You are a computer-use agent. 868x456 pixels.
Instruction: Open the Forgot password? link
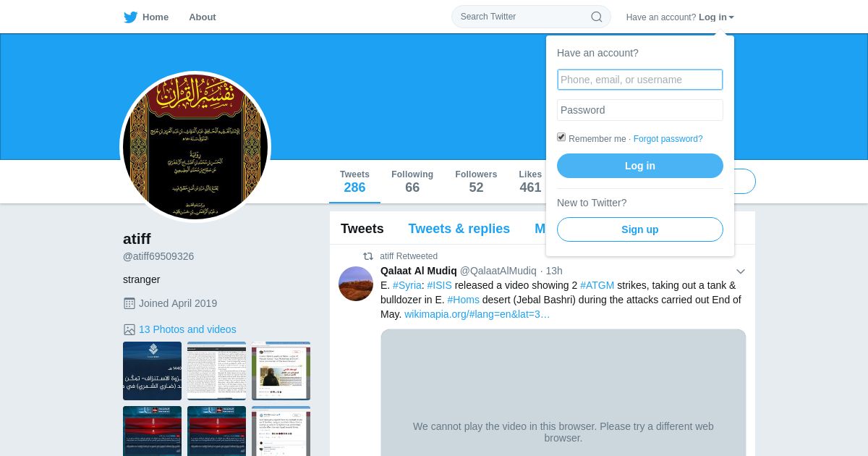pos(668,139)
